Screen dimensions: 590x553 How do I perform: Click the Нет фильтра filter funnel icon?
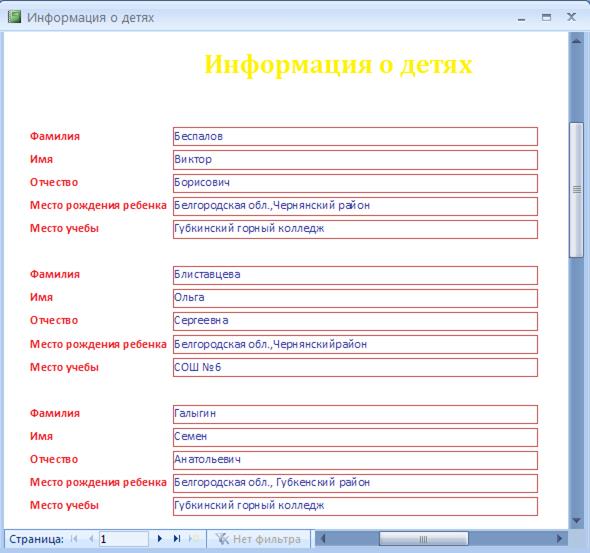[222, 539]
